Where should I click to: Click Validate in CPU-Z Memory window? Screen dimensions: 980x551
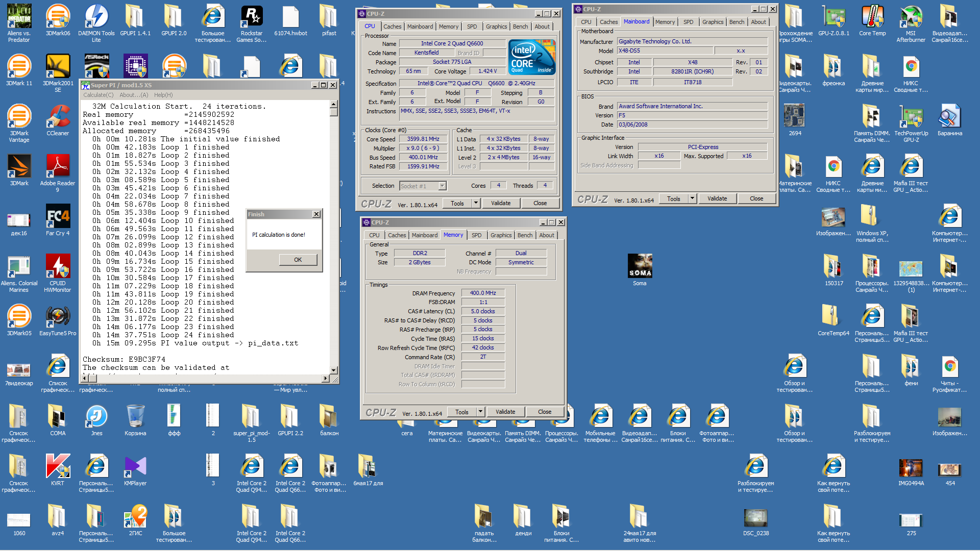tap(505, 412)
